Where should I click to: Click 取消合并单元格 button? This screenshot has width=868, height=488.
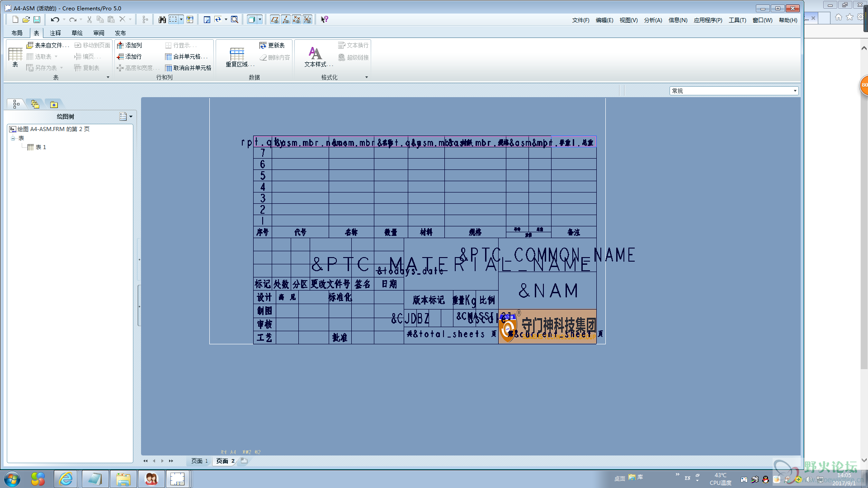tap(188, 68)
